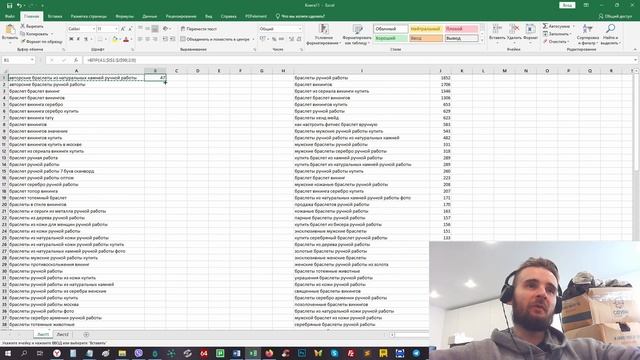640x360 pixels.
Task: Open the Вставка ribbon tab
Action: [x=55, y=16]
